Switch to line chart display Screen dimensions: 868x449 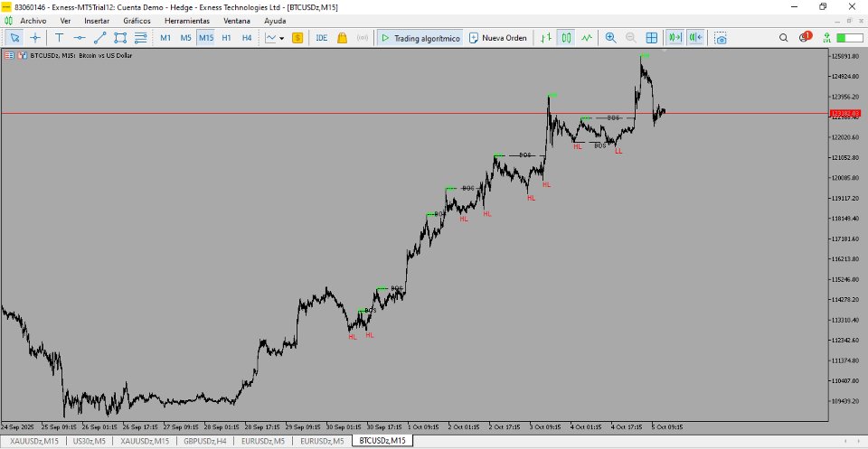(586, 38)
